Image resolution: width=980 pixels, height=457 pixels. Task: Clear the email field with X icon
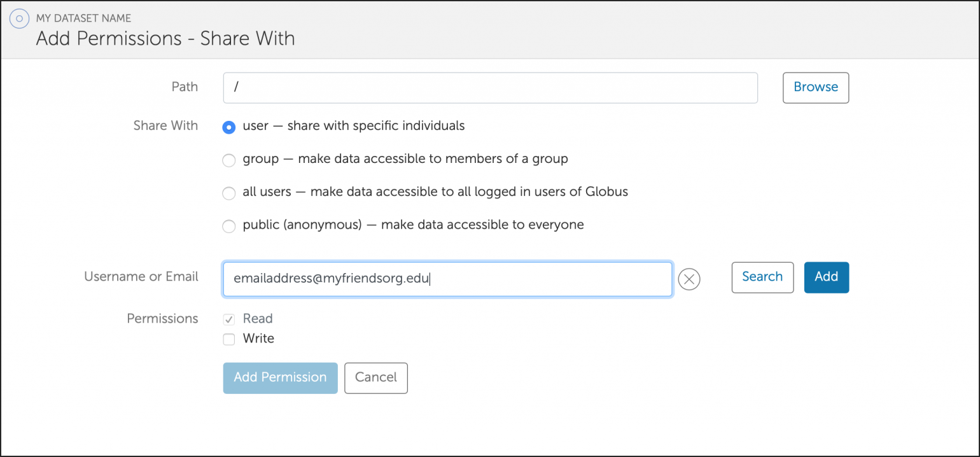(x=689, y=279)
